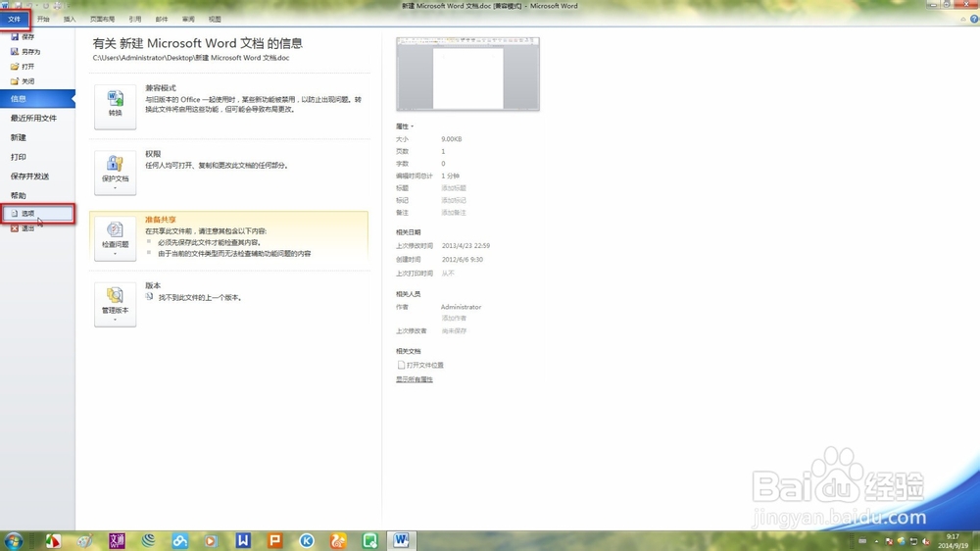This screenshot has width=980, height=551.
Task: Open the UC browser squirrel taskbar icon
Action: (338, 540)
